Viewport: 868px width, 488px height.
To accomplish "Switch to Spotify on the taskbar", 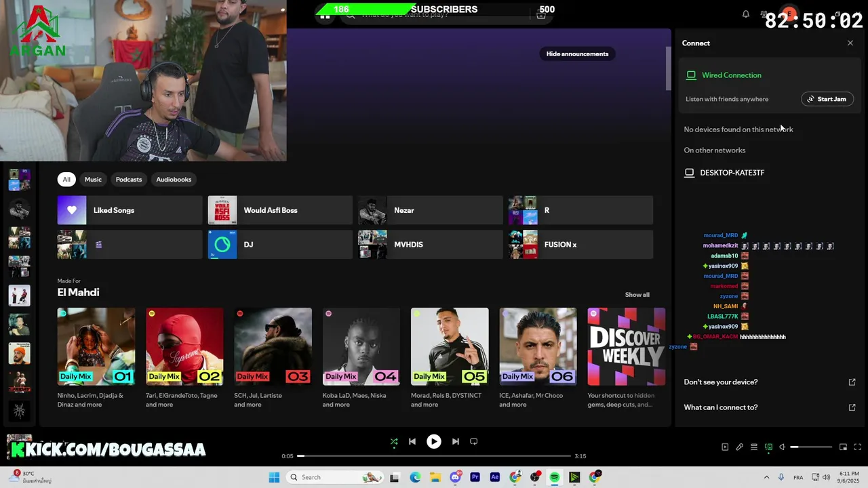I will pyautogui.click(x=555, y=477).
